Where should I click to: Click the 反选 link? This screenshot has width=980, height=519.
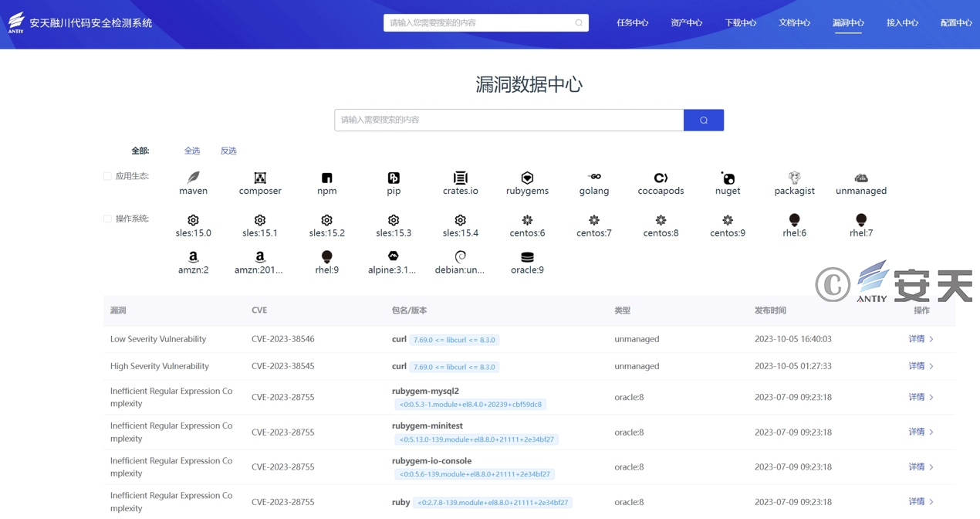[228, 151]
